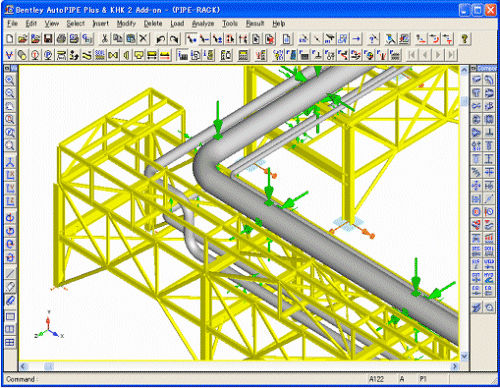The height and width of the screenshot is (388, 500).
Task: Open the Tools menu
Action: coord(230,24)
